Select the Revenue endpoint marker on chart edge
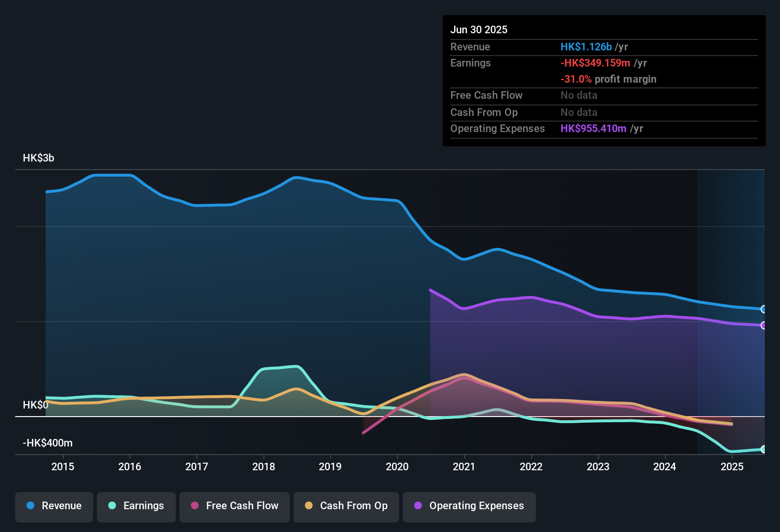780x532 pixels. [763, 309]
